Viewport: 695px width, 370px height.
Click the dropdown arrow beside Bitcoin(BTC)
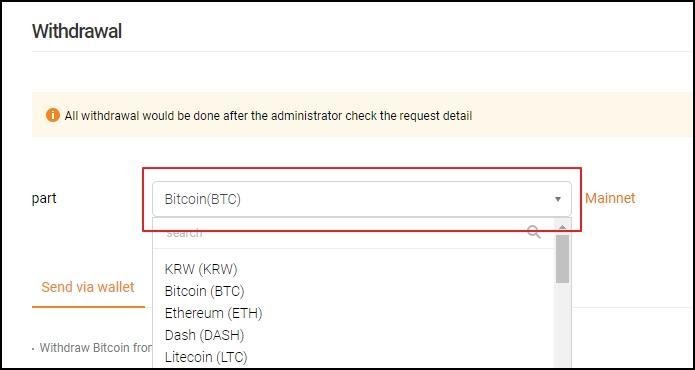(x=558, y=199)
